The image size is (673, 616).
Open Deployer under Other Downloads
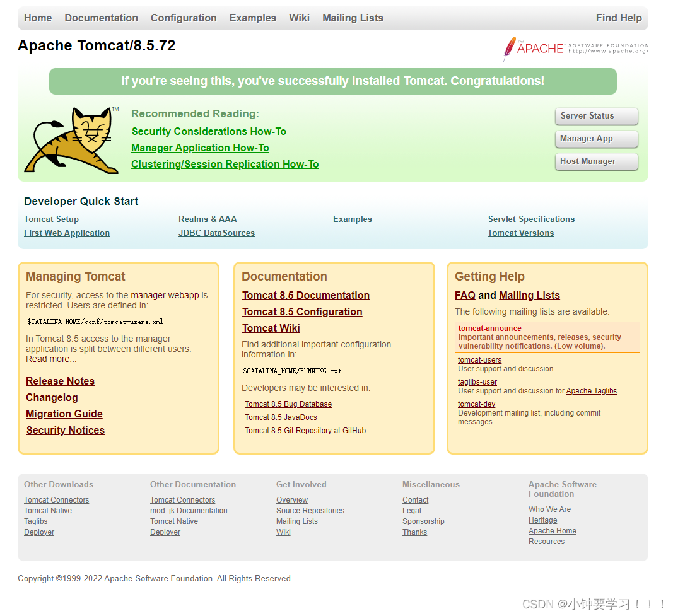pyautogui.click(x=39, y=532)
